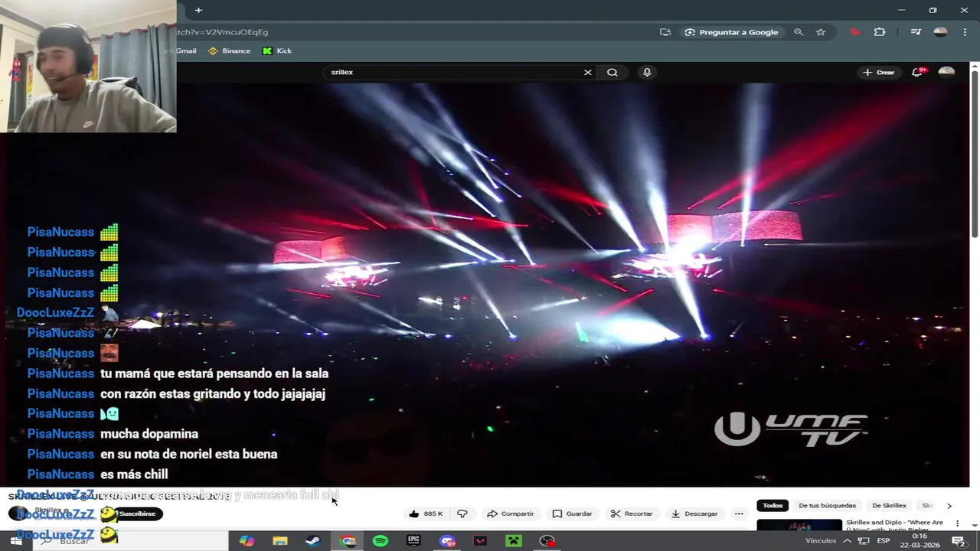This screenshot has height=551, width=980.
Task: Click the install app icon in address bar
Action: pos(665,32)
